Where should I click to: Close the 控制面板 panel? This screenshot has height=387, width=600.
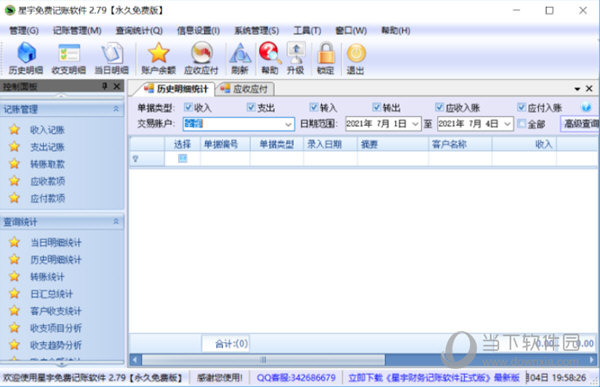117,87
